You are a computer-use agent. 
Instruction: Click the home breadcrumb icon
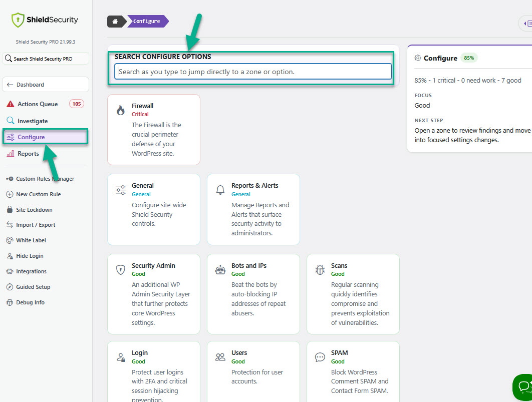115,22
